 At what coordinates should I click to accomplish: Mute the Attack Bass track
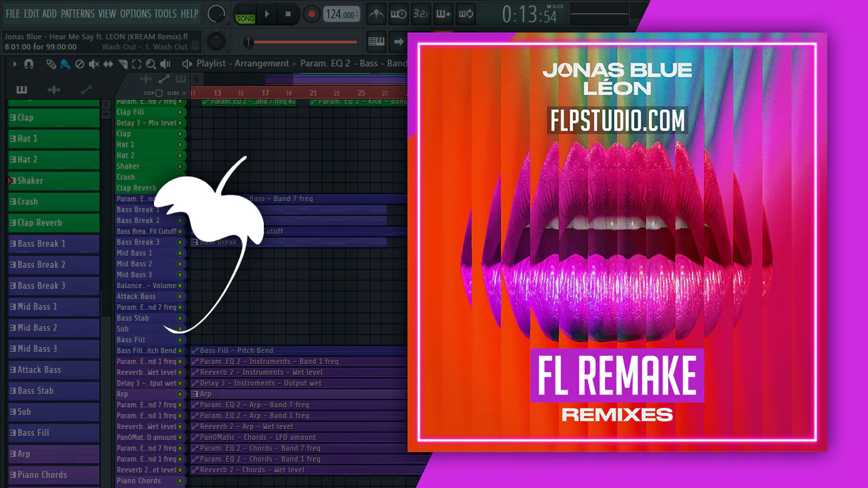(180, 296)
